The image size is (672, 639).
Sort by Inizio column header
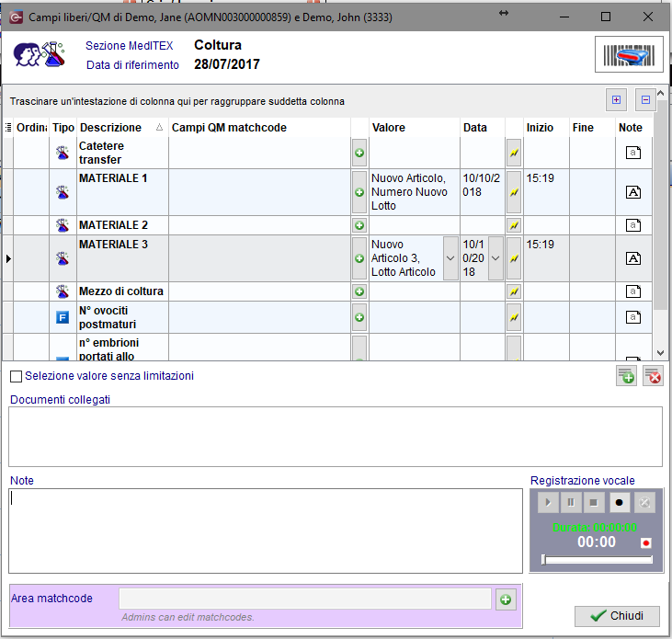(546, 127)
